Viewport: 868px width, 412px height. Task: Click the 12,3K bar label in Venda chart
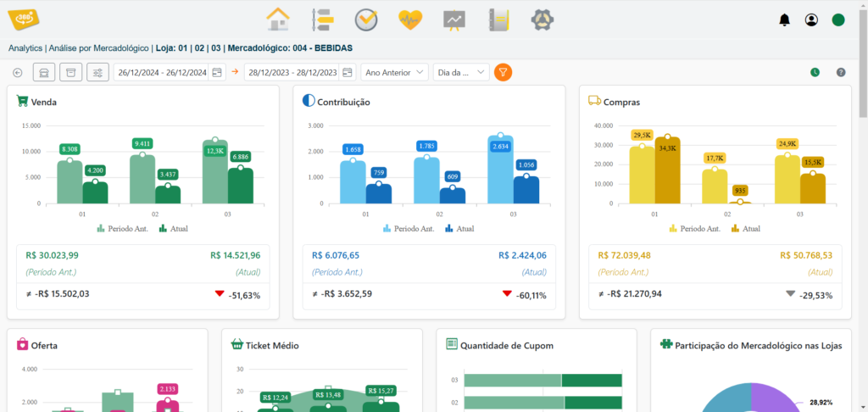(215, 151)
